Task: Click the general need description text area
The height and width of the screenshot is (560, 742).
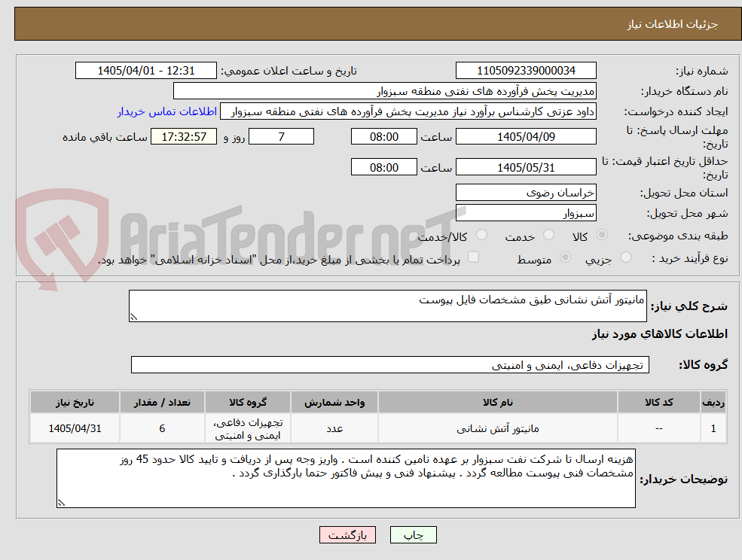Action: tap(387, 306)
